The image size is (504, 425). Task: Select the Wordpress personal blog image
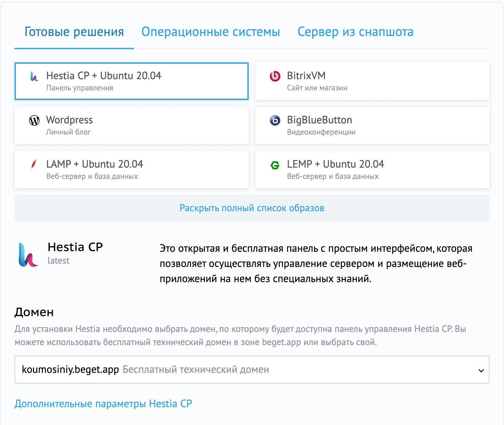(x=131, y=125)
